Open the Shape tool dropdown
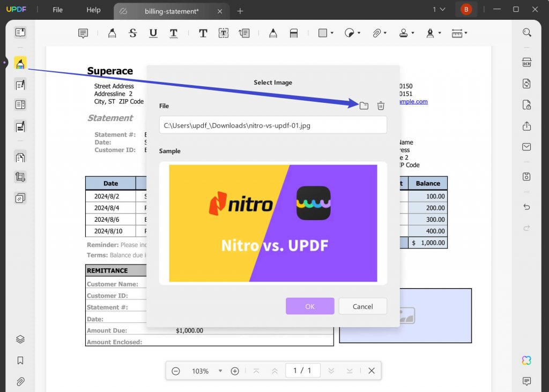Viewport: 549px width, 392px height. point(331,33)
